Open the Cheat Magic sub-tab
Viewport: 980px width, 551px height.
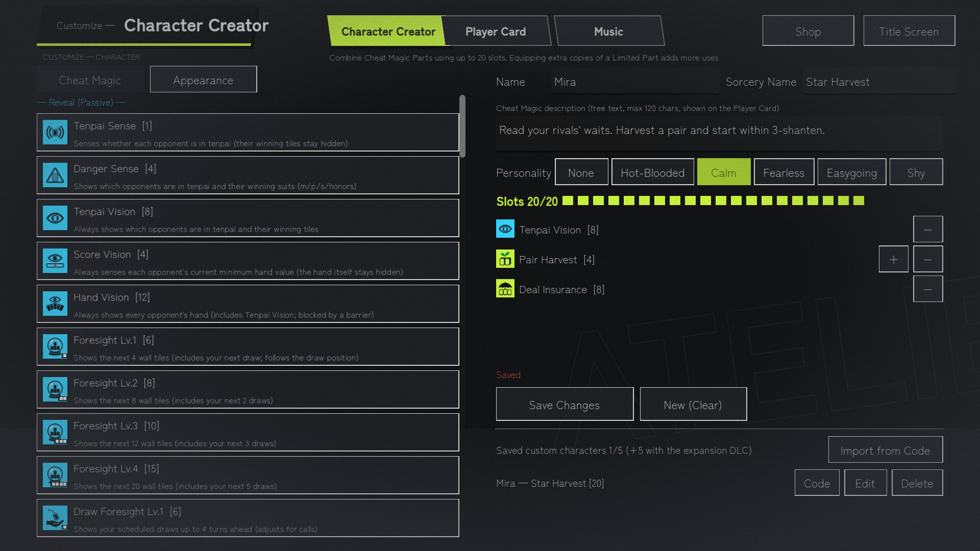point(90,80)
